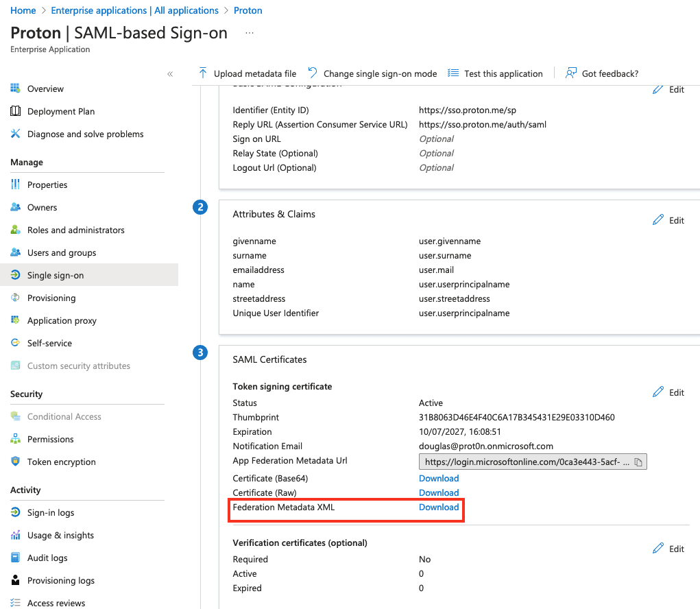
Task: Open Properties menu item
Action: [47, 185]
